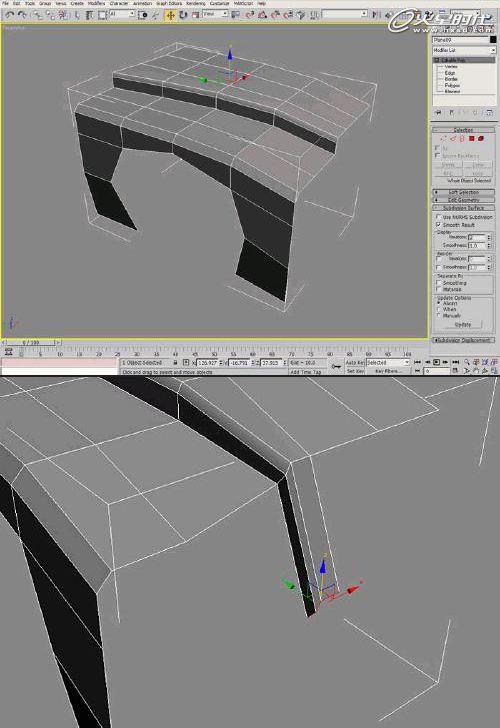Click the Select and Link tool

click(38, 15)
